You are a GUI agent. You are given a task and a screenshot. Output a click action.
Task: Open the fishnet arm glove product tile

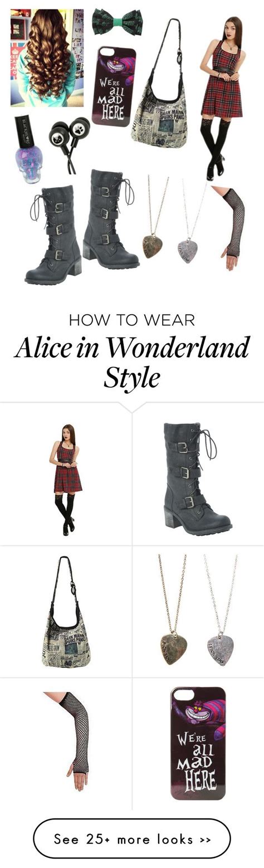coord(66,744)
